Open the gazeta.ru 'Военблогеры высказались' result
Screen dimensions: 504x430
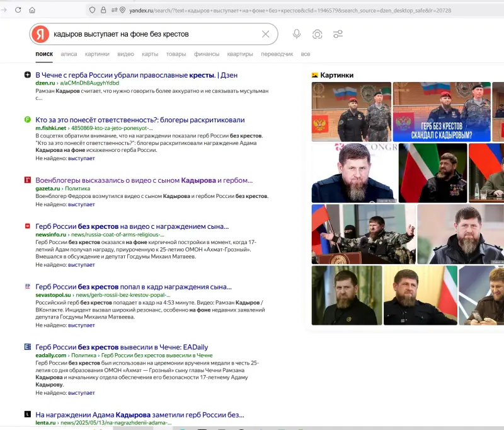point(144,180)
